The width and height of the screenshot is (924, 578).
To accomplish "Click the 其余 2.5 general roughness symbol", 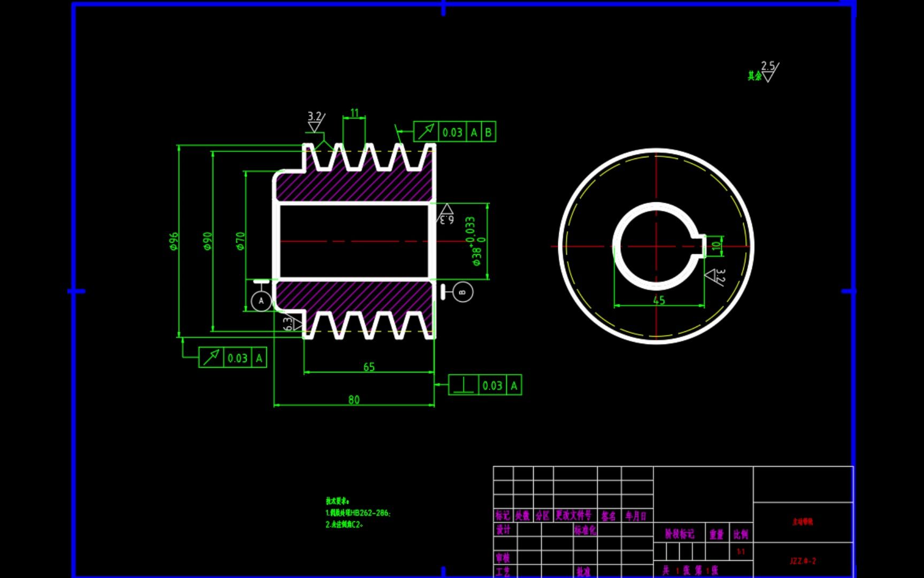I will 764,72.
